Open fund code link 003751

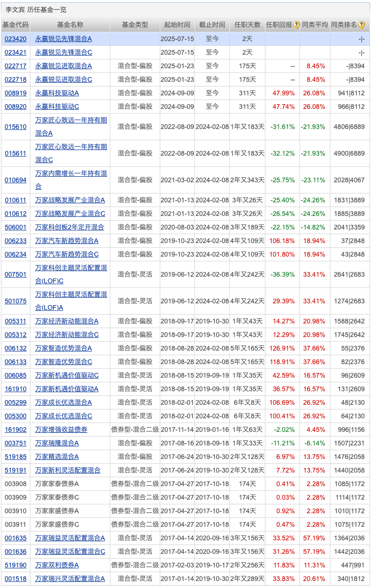(x=15, y=443)
